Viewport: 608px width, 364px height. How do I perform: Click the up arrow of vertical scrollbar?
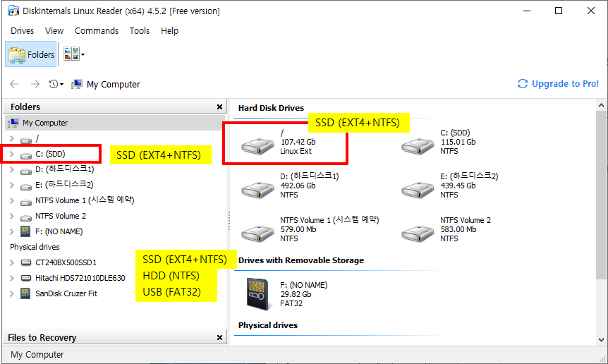[601, 105]
